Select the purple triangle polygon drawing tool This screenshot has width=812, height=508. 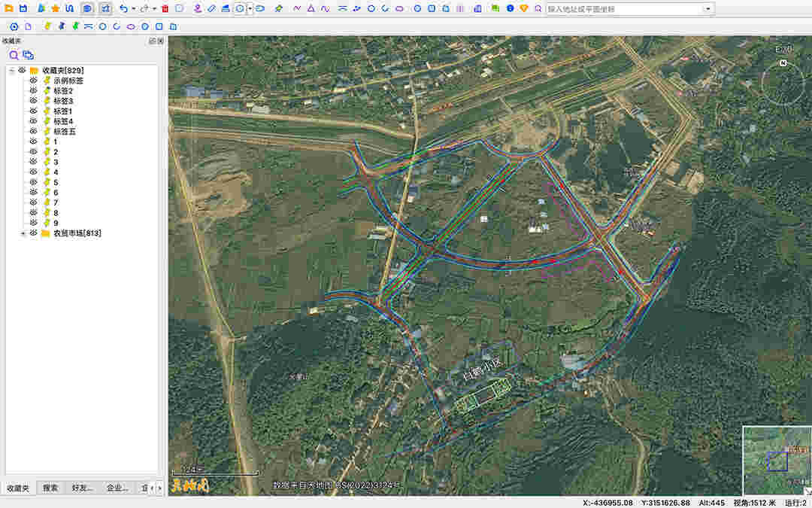(311, 8)
